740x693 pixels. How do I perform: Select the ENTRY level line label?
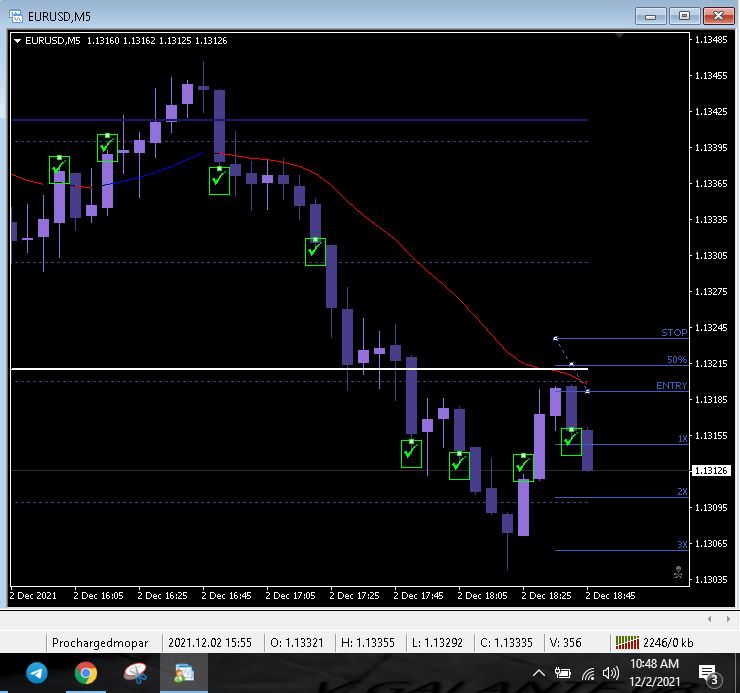point(672,386)
